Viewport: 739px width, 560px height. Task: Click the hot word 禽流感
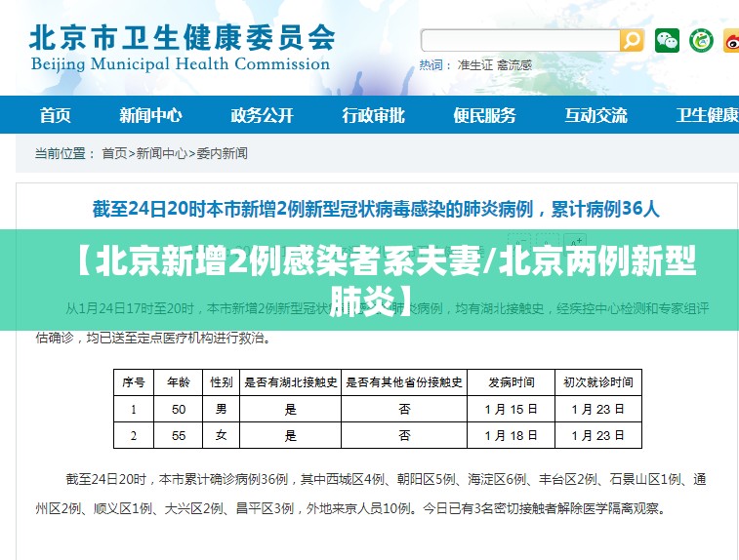point(514,65)
